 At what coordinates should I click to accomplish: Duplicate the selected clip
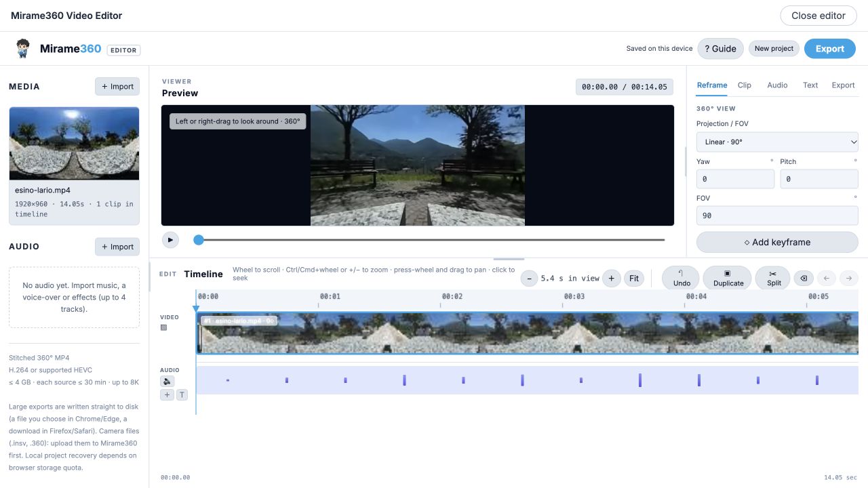pos(728,278)
